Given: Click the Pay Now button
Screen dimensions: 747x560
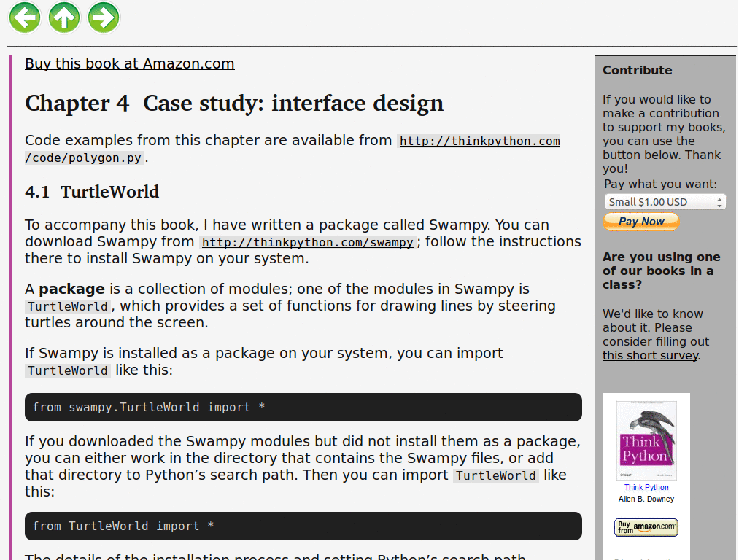Looking at the screenshot, I should (641, 222).
